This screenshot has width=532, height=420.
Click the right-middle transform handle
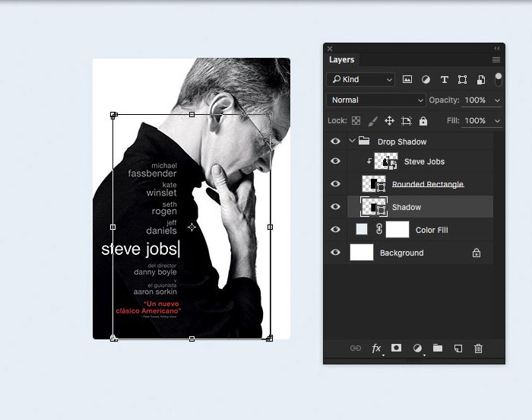(x=270, y=227)
